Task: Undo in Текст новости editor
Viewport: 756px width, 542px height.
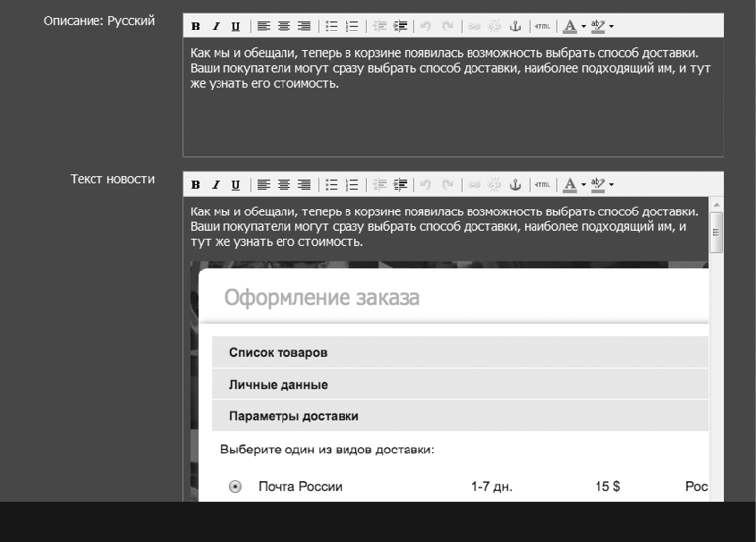Action: (x=425, y=185)
